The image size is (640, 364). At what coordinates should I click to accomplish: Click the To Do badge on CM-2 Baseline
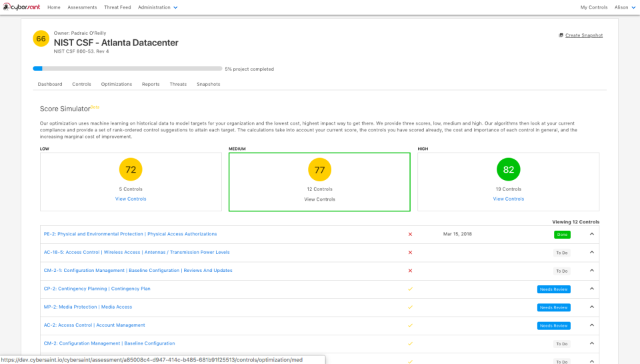561,344
